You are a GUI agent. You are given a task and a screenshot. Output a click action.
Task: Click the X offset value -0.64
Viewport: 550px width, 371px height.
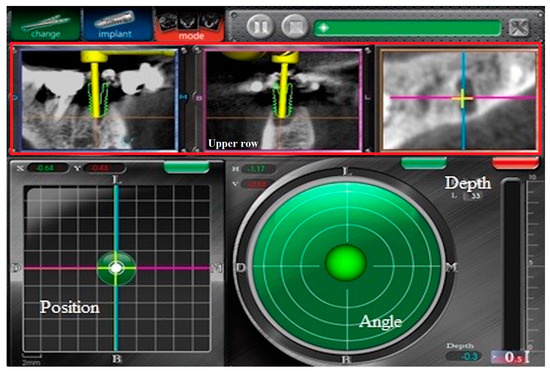coord(47,168)
